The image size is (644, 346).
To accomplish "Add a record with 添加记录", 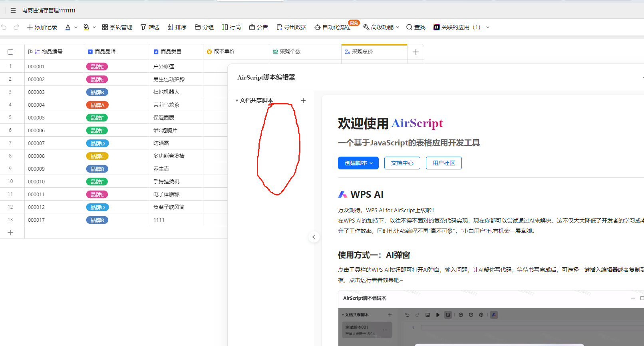I will (x=42, y=27).
